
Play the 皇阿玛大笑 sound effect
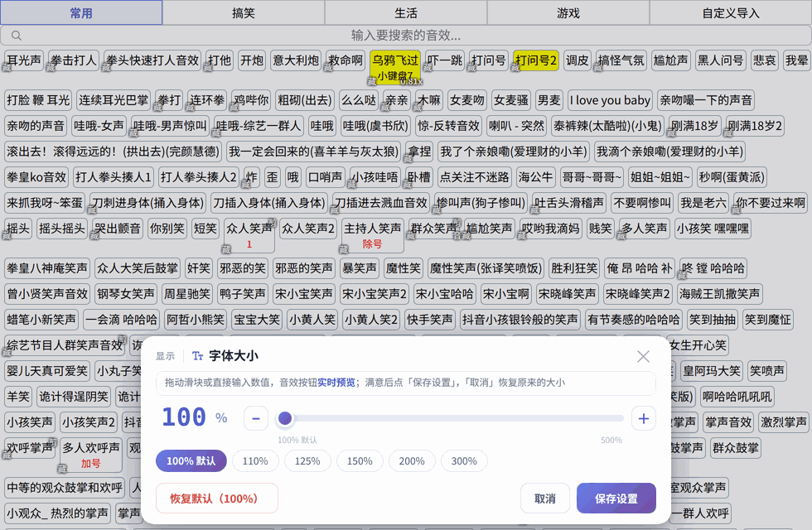coord(712,371)
